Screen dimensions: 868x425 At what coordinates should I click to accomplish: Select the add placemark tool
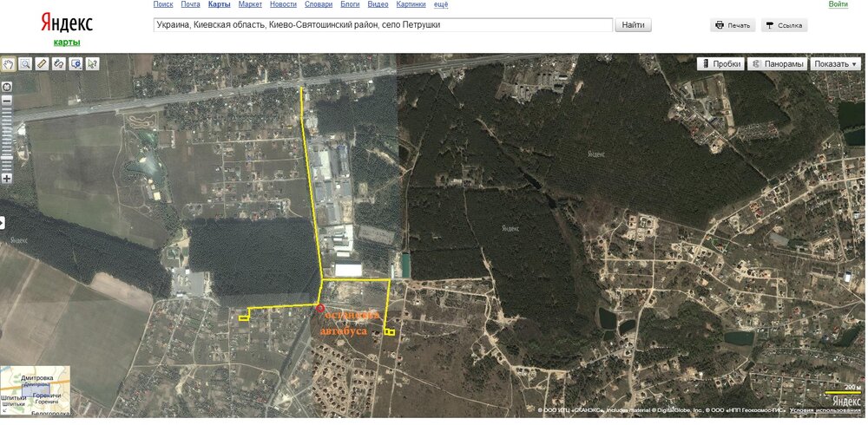76,63
